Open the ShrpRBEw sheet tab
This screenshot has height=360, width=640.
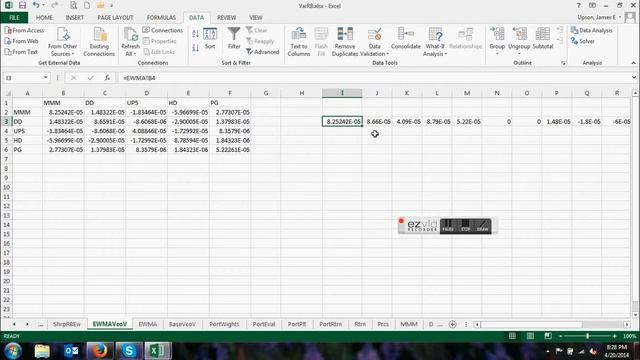tap(67, 324)
